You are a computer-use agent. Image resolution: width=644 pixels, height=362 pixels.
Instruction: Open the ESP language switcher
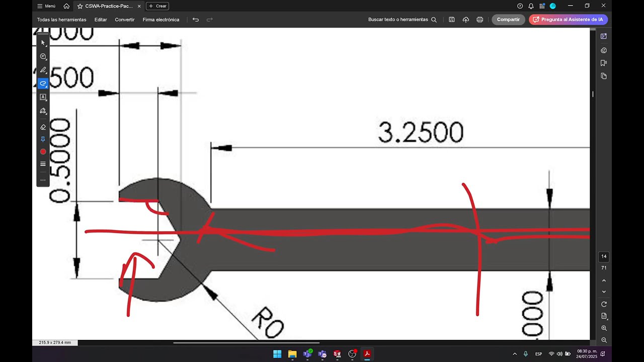tap(538, 354)
